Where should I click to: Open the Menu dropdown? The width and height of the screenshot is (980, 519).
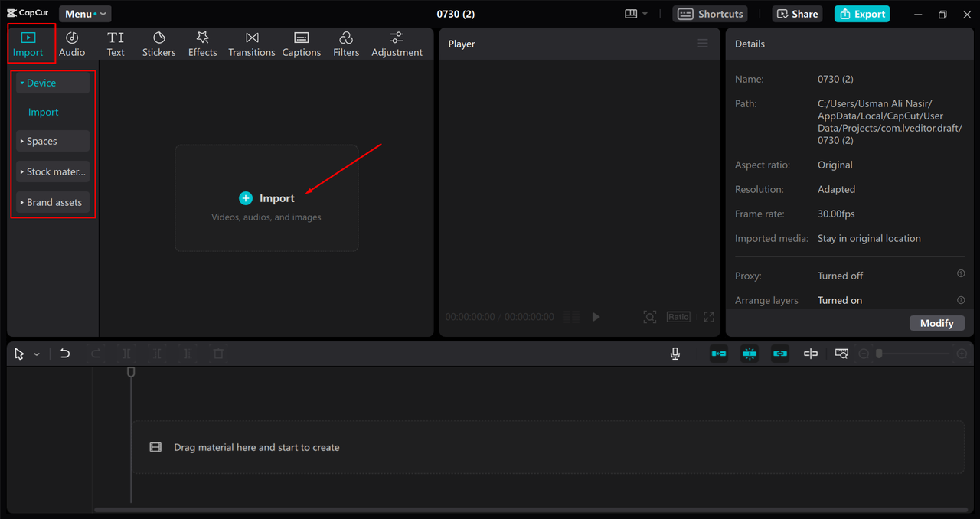coord(85,14)
